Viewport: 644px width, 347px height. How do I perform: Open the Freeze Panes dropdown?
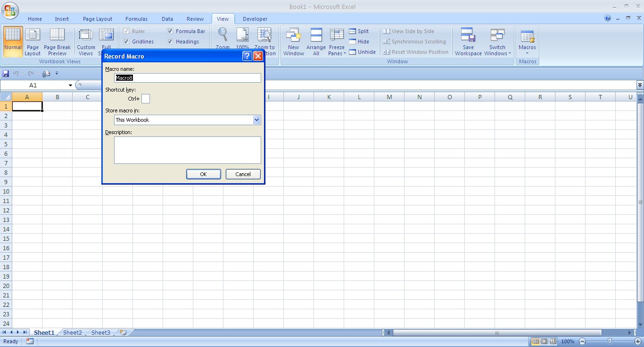pyautogui.click(x=337, y=42)
